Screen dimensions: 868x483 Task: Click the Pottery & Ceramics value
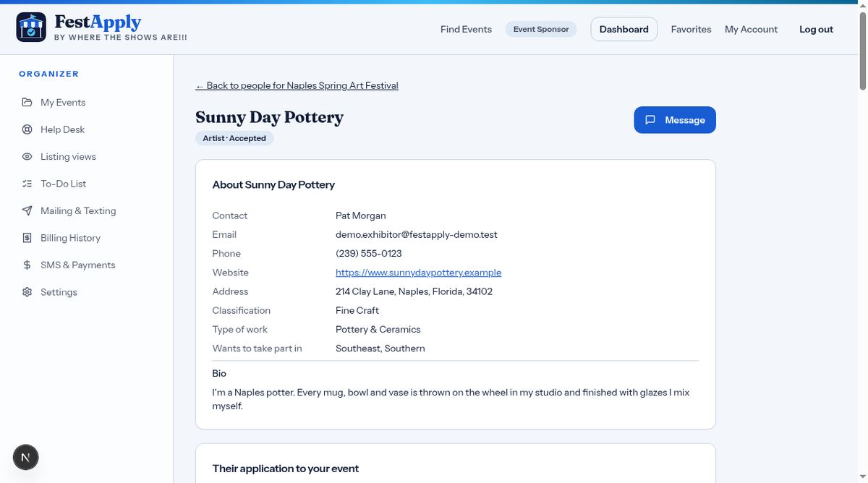378,329
